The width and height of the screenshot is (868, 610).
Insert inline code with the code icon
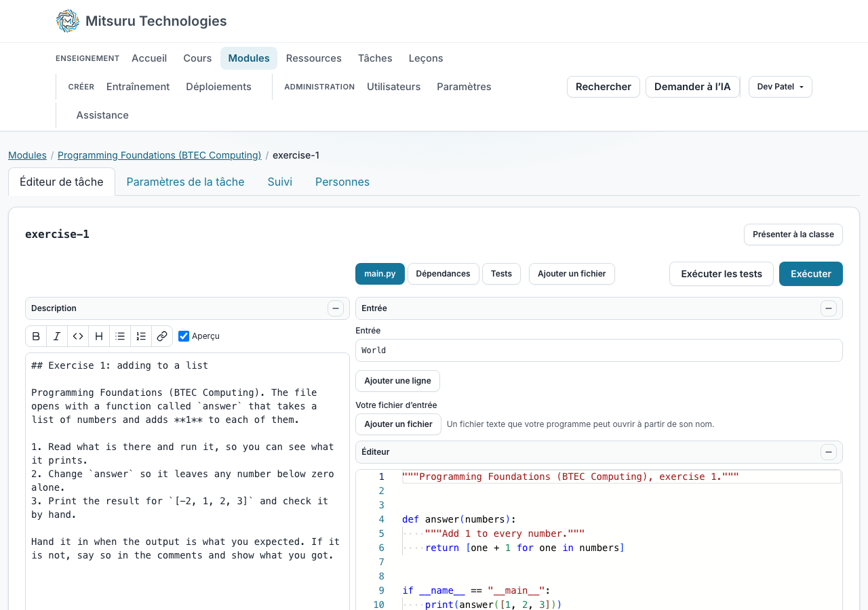pyautogui.click(x=78, y=336)
